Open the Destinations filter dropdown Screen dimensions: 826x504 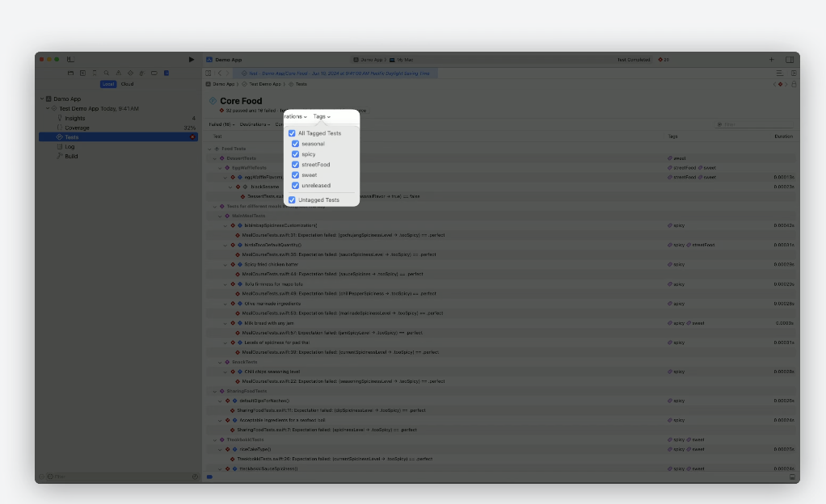click(255, 125)
